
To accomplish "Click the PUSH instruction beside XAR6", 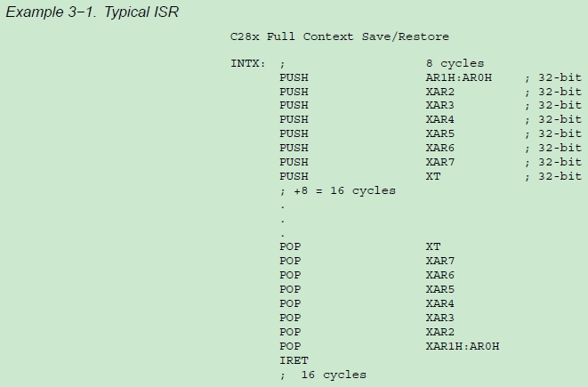I will [x=294, y=148].
